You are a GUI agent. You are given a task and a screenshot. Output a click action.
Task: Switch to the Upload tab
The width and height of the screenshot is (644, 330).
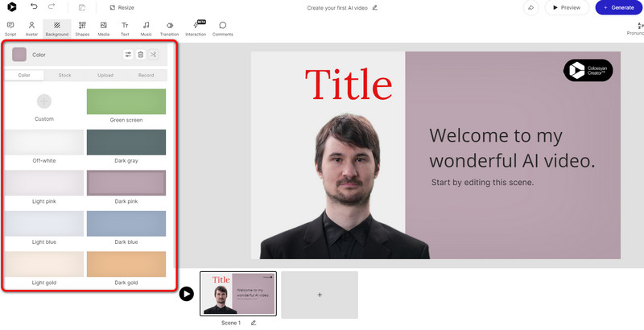[105, 75]
